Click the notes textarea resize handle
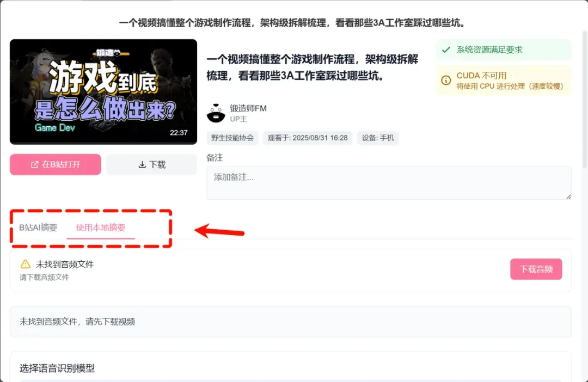The width and height of the screenshot is (588, 382). coord(568,196)
